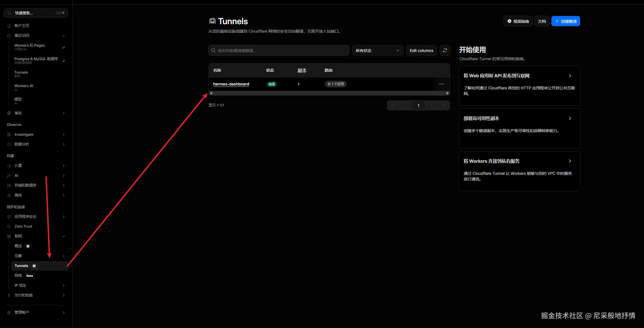This screenshot has width=644, height=328.
Task: Click the scrollbar right arrow under table
Action: (x=448, y=93)
